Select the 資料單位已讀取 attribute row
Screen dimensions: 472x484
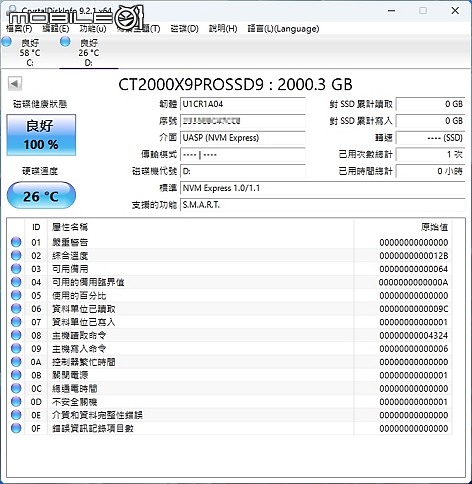click(230, 309)
